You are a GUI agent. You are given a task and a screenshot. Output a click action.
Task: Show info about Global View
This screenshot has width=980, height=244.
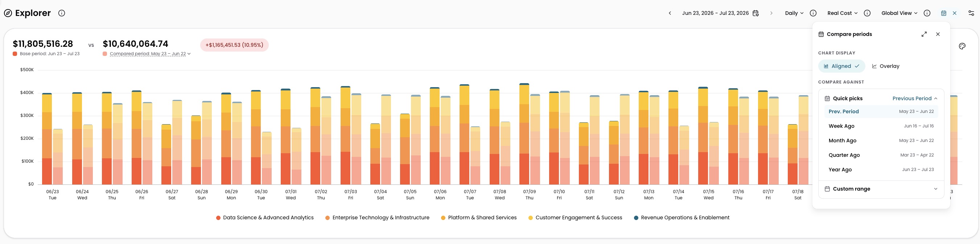(927, 13)
